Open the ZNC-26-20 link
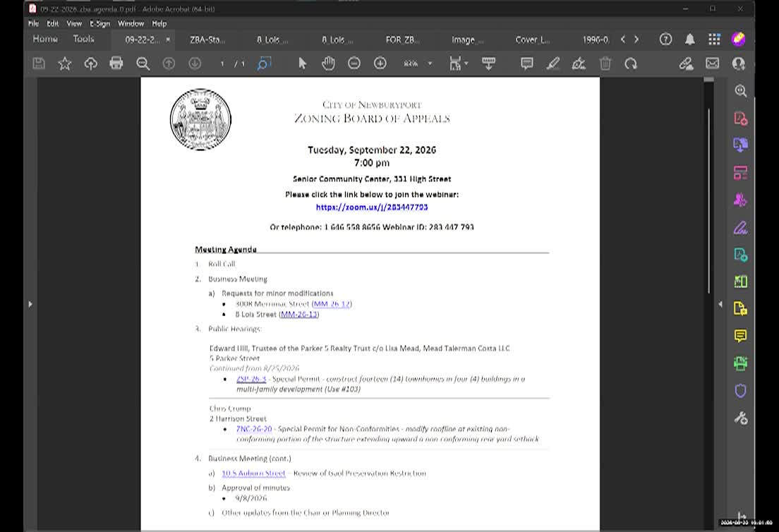Screen dimensions: 779x532 [254, 429]
